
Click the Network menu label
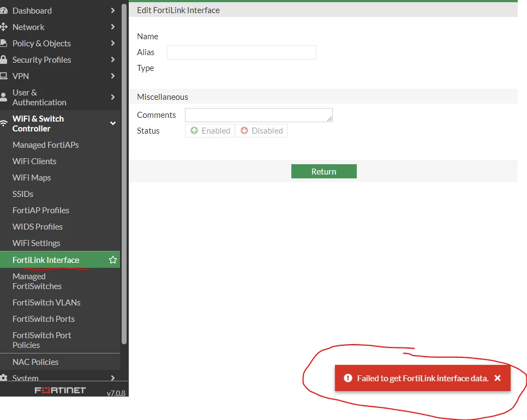(28, 27)
